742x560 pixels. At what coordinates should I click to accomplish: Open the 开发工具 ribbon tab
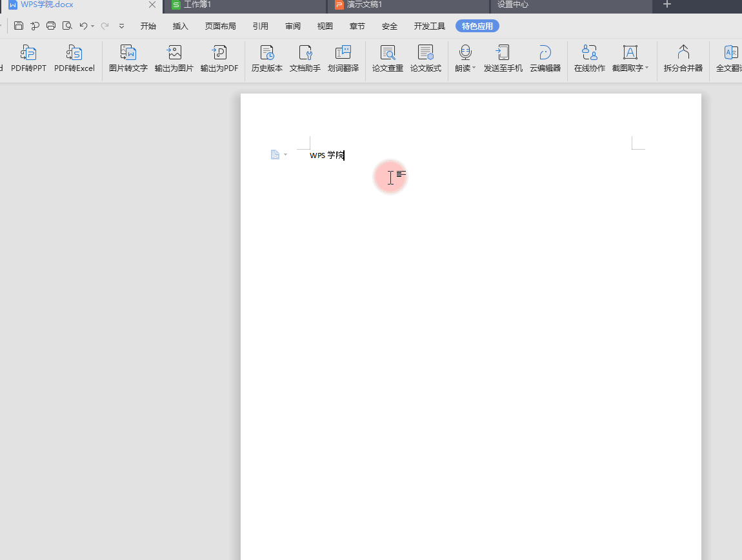[429, 26]
